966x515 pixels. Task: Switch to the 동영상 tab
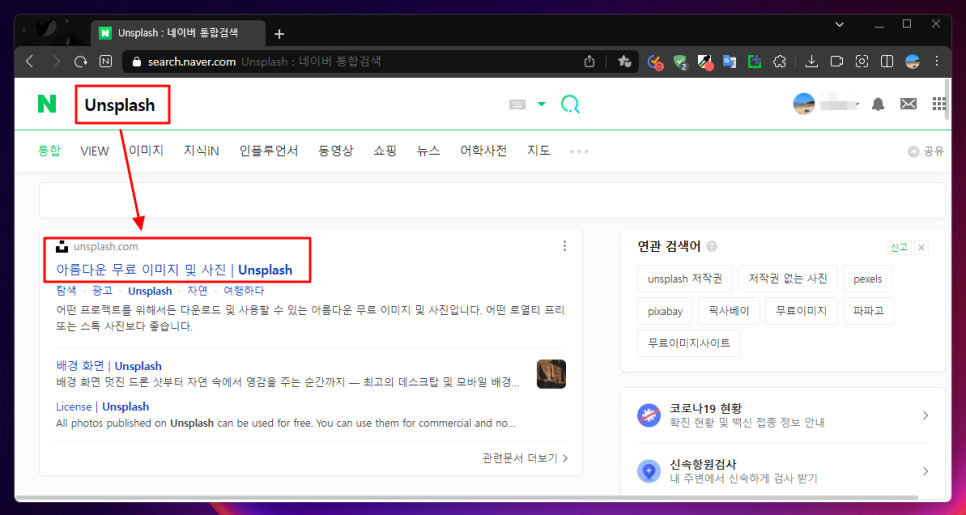336,151
